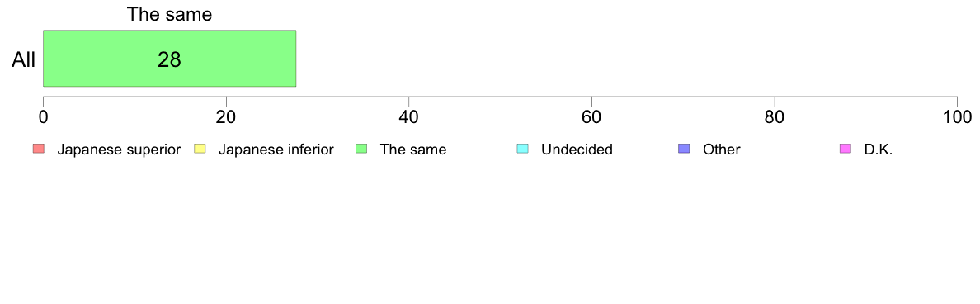Click the 0 axis tick label

[x=43, y=117]
